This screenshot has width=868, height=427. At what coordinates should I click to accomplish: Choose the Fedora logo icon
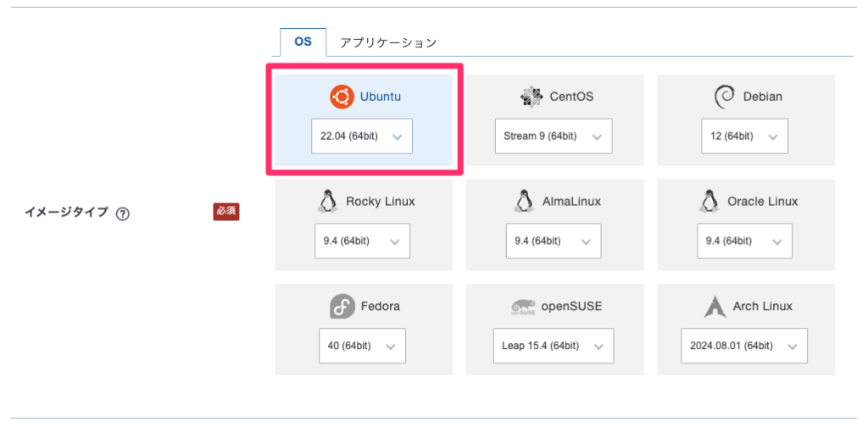[x=342, y=306]
